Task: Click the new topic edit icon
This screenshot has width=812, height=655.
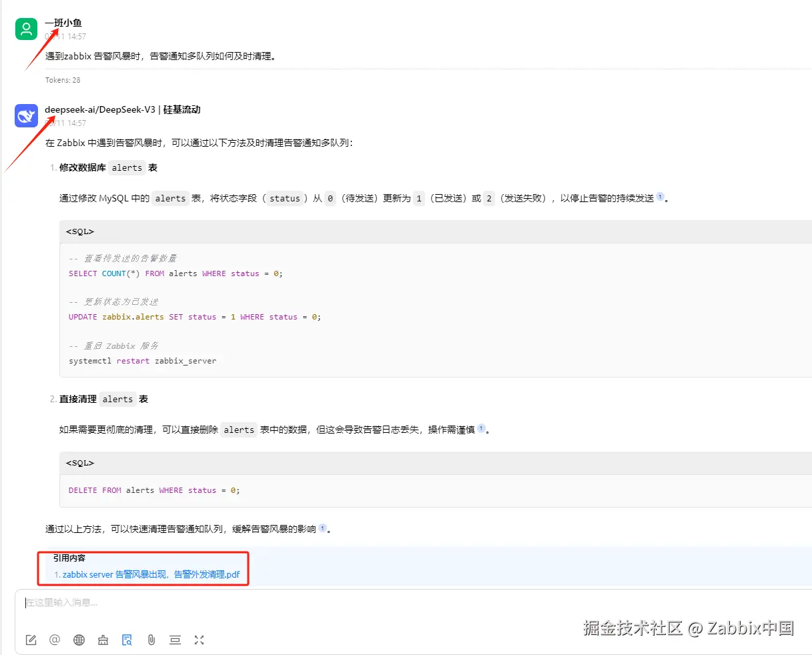Action: coord(31,640)
